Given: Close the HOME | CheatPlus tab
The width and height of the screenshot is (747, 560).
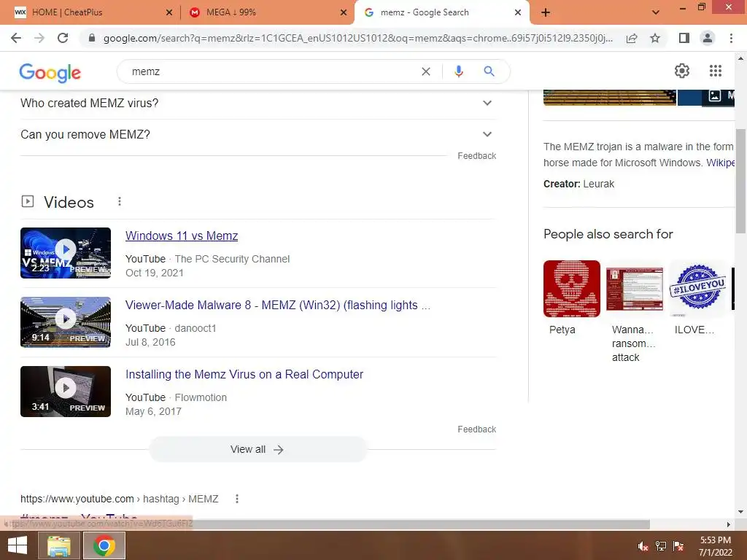Looking at the screenshot, I should tap(169, 12).
